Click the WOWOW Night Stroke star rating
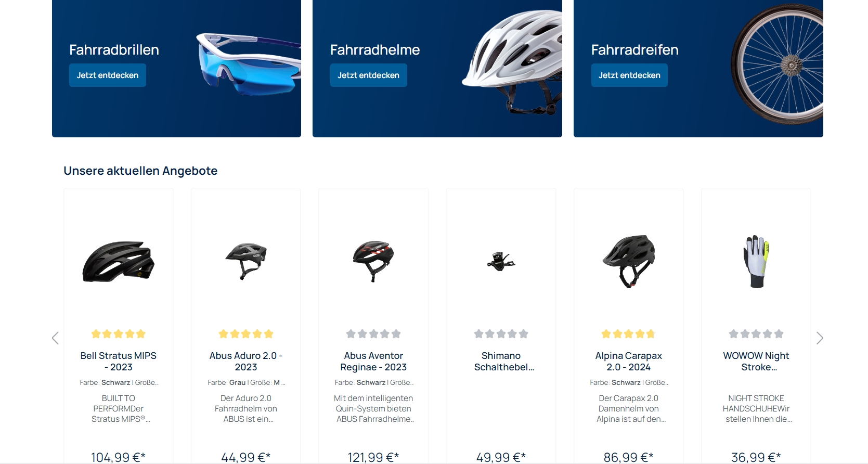This screenshot has width=868, height=464. (756, 334)
